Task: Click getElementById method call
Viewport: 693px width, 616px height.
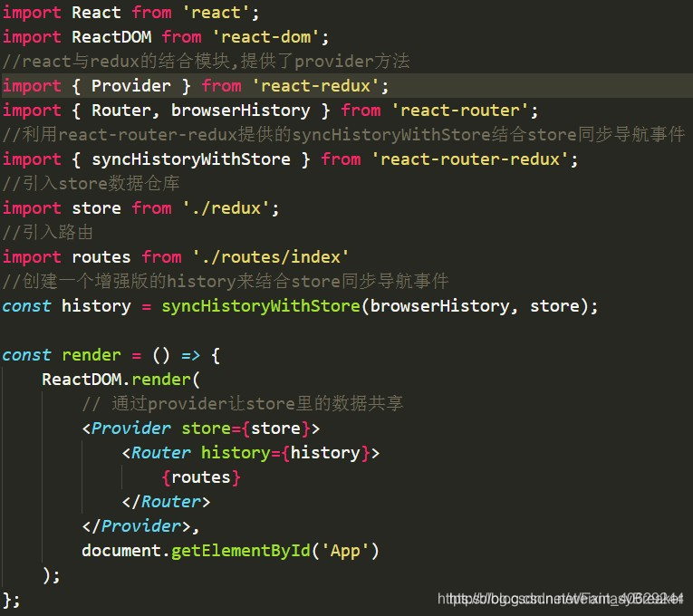Action: [x=241, y=551]
